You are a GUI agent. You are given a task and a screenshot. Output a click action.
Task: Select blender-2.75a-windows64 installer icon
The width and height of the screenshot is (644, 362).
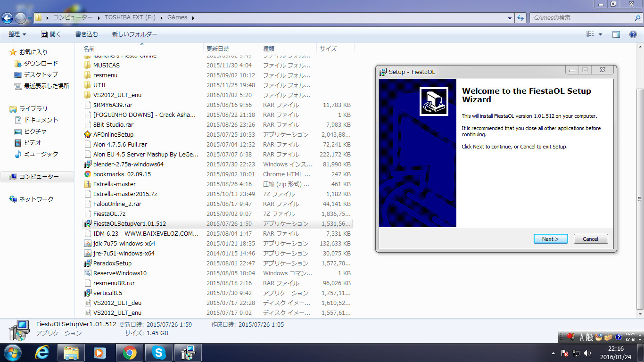(87, 164)
